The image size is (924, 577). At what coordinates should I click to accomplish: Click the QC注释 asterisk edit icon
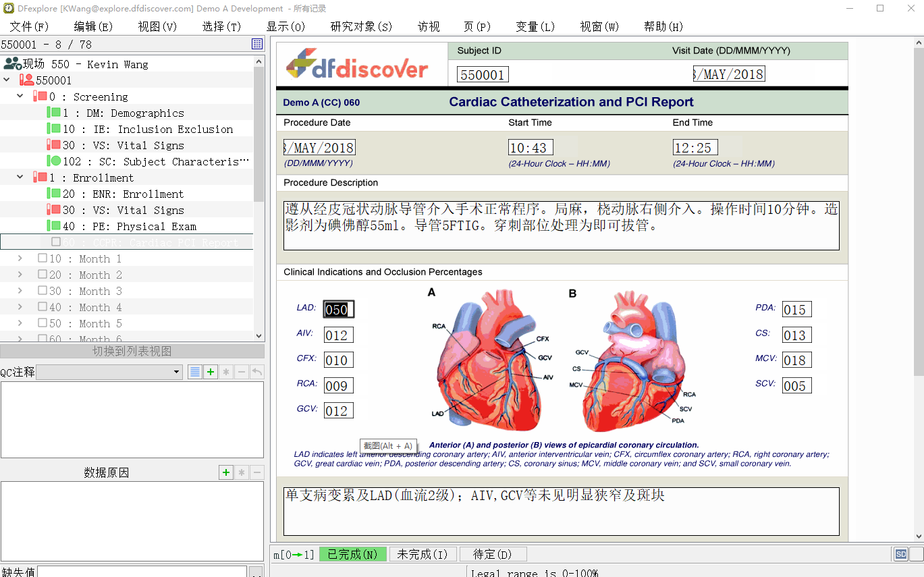(226, 372)
